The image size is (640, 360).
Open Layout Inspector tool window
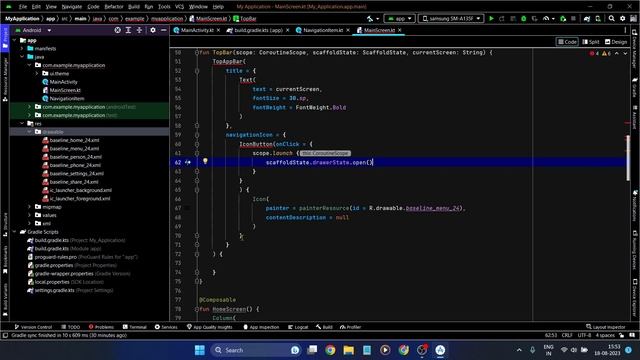coord(606,327)
